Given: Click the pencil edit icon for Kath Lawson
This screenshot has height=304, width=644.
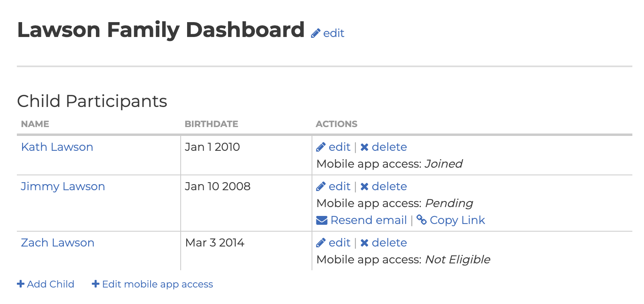Looking at the screenshot, I should click(321, 147).
